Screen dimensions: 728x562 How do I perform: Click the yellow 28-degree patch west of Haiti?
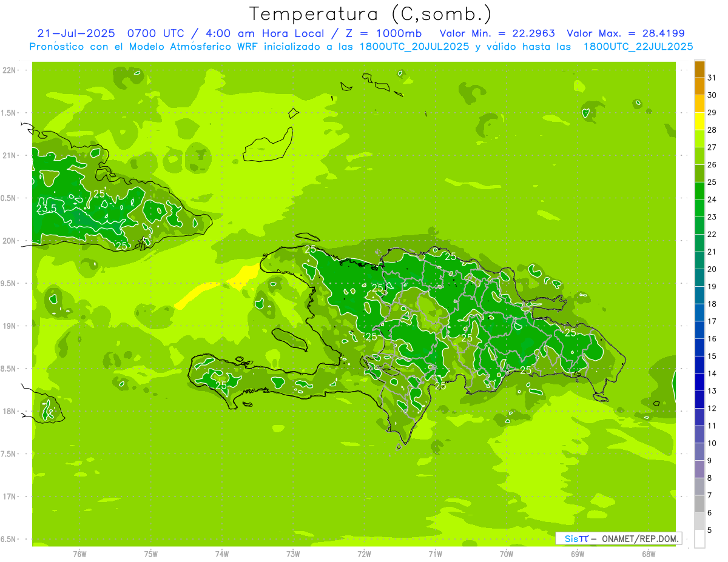243,277
